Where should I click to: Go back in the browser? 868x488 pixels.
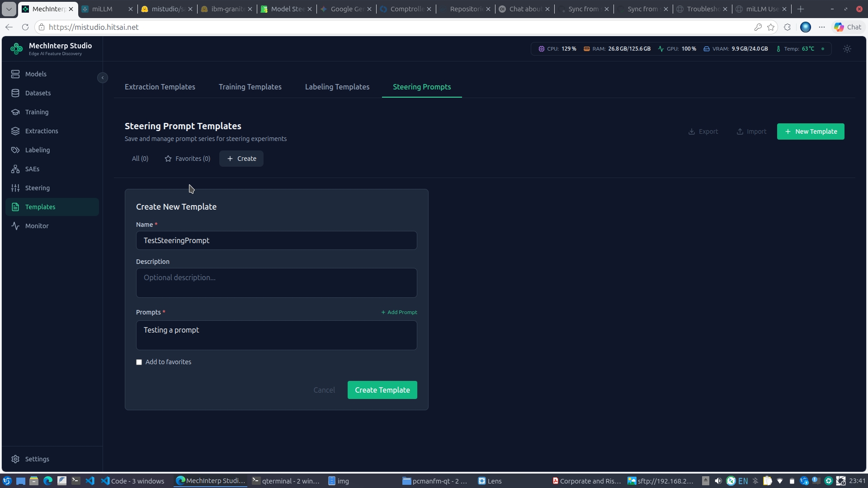(9, 27)
